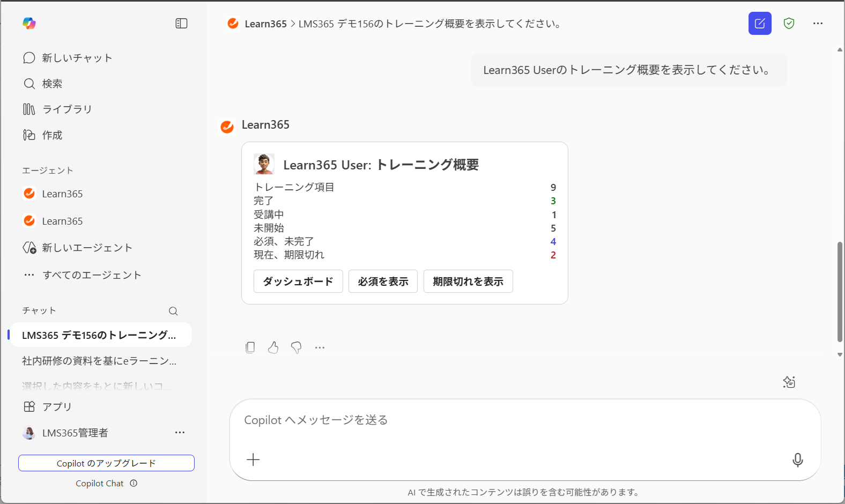
Task: Add attachment with plus icon
Action: [253, 459]
